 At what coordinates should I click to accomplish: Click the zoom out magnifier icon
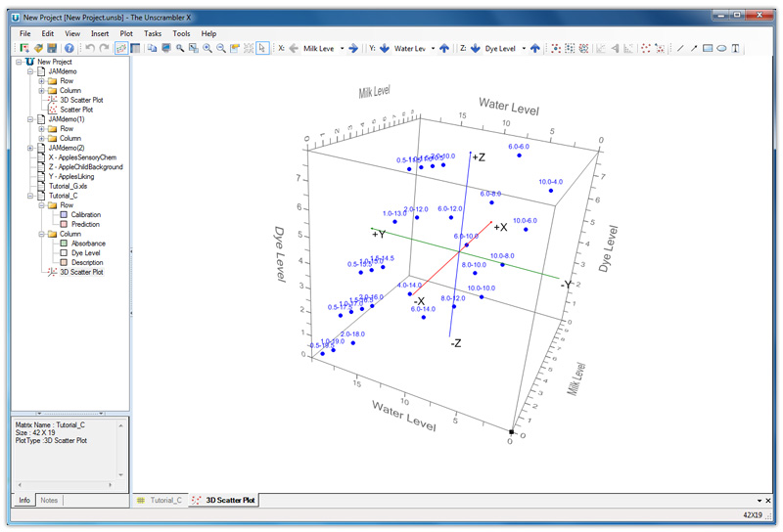221,48
